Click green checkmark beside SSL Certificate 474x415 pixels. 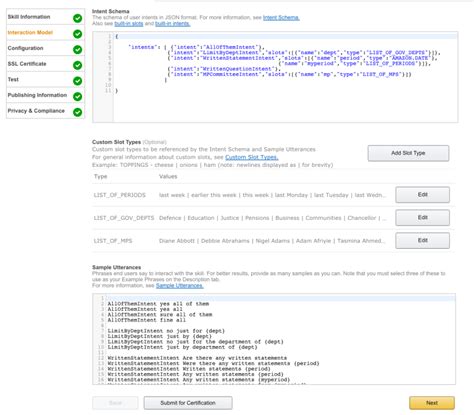click(78, 65)
